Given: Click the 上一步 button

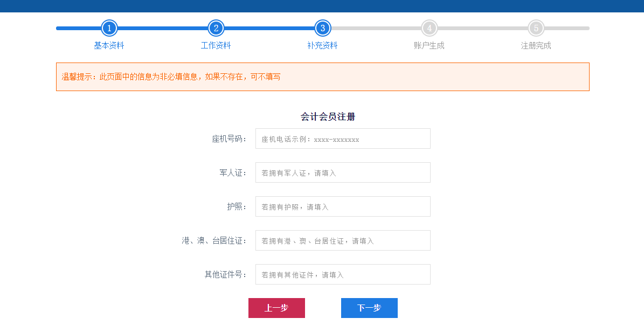Looking at the screenshot, I should point(276,308).
